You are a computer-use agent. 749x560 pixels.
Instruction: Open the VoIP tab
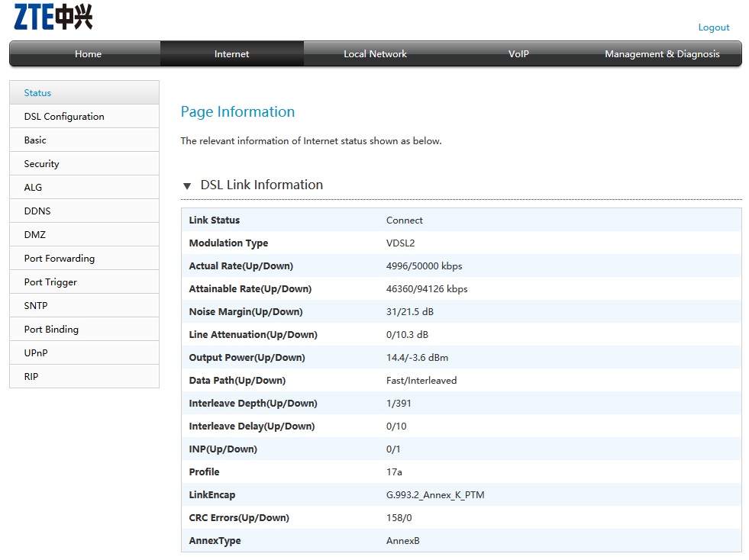518,54
